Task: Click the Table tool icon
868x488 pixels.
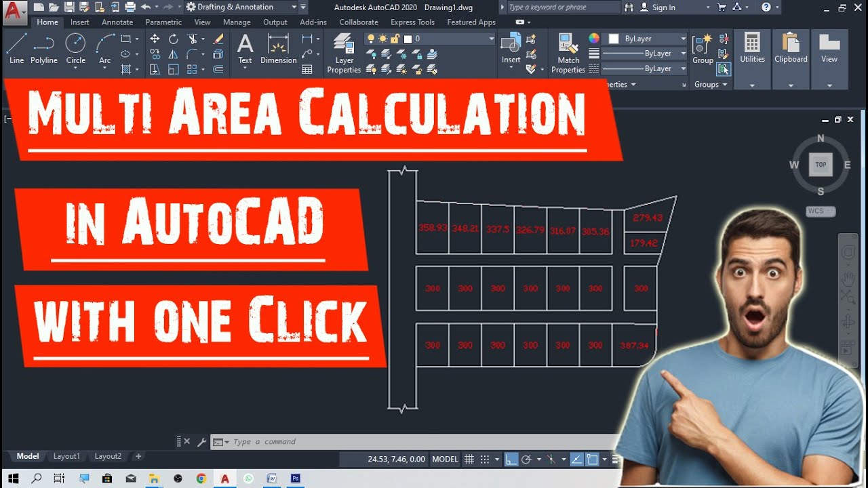Action: tap(307, 69)
